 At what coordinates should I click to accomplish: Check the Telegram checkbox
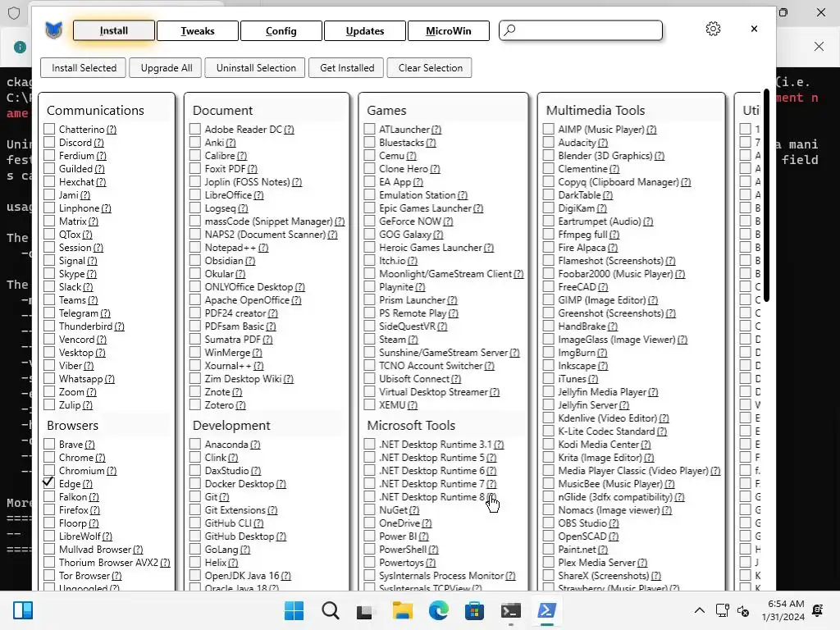click(x=49, y=313)
